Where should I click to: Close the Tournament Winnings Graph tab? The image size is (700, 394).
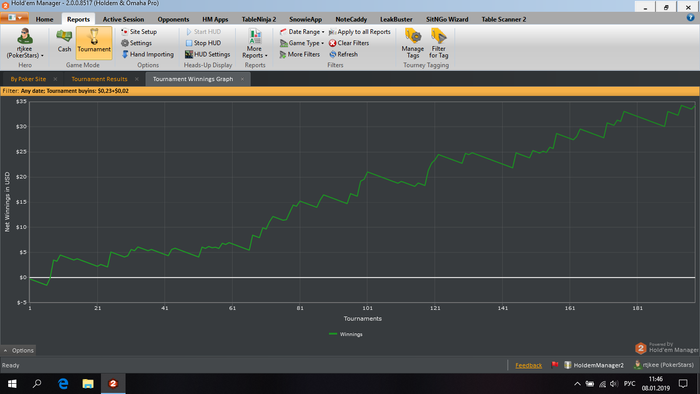242,79
